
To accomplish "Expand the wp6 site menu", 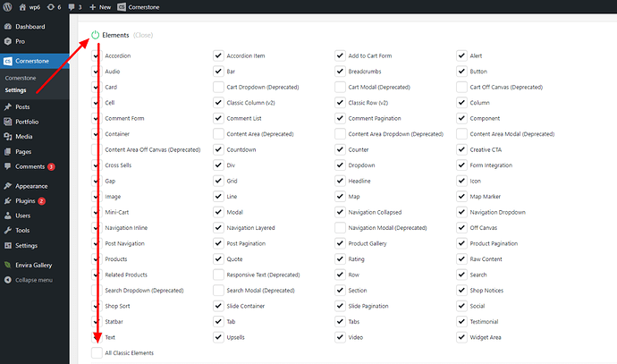I will tap(32, 7).
